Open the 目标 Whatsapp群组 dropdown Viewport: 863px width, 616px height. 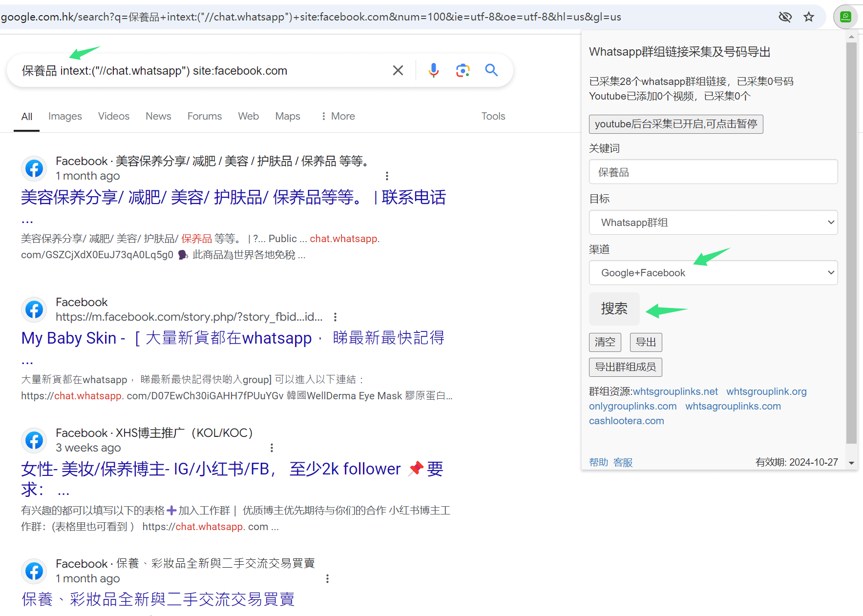pyautogui.click(x=713, y=223)
